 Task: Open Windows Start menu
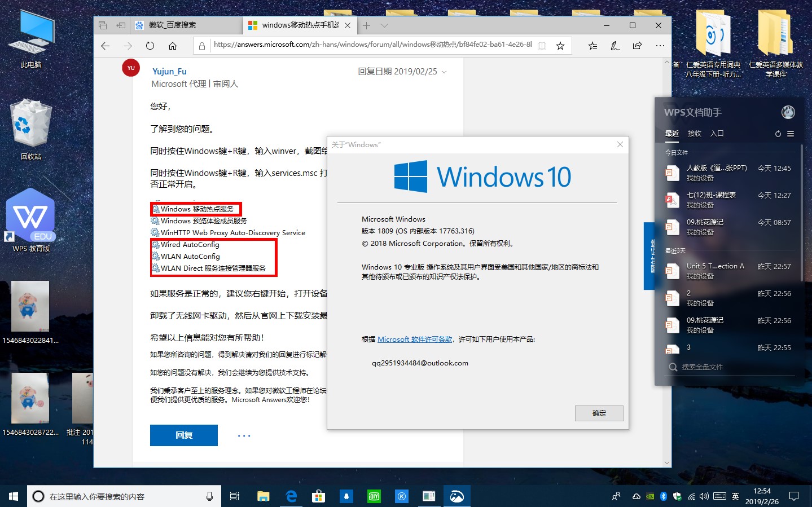tap(14, 496)
